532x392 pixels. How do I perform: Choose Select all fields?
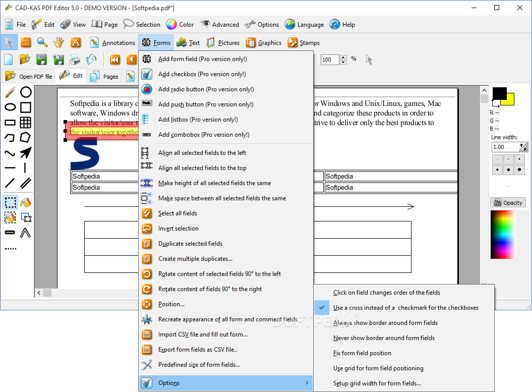point(226,213)
